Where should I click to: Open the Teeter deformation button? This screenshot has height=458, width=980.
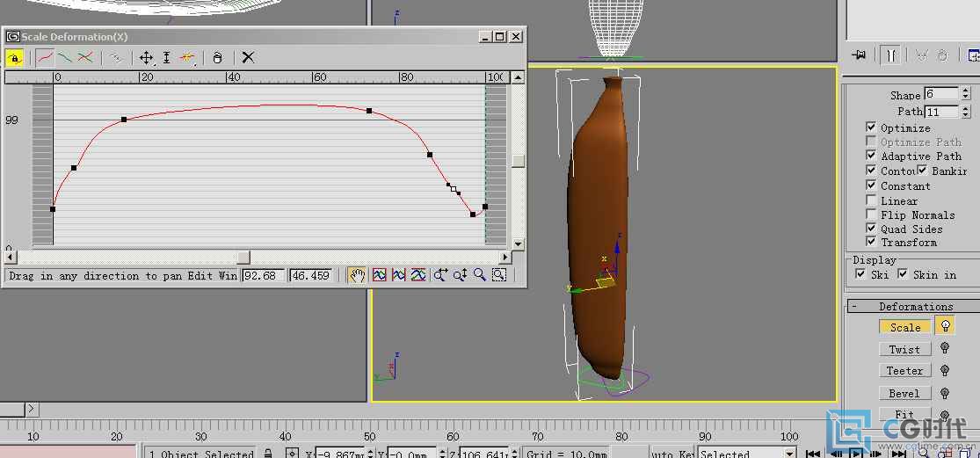tap(905, 370)
